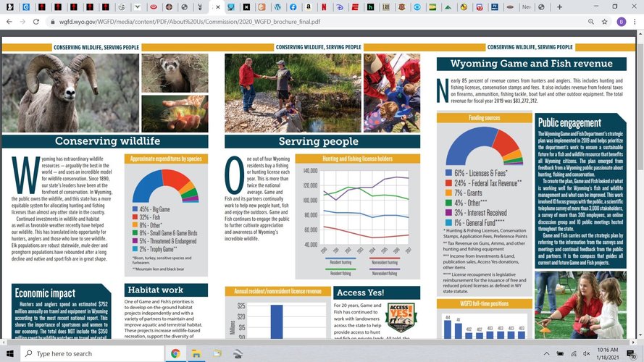Click the Hunting and fishing license holders title
Image resolution: width=644 pixels, height=362 pixels.
coord(357,159)
